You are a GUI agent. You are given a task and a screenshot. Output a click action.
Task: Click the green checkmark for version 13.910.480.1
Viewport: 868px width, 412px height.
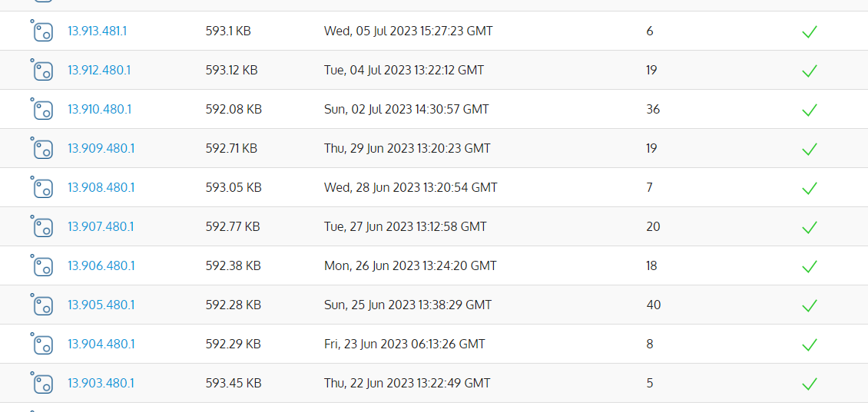click(x=810, y=110)
